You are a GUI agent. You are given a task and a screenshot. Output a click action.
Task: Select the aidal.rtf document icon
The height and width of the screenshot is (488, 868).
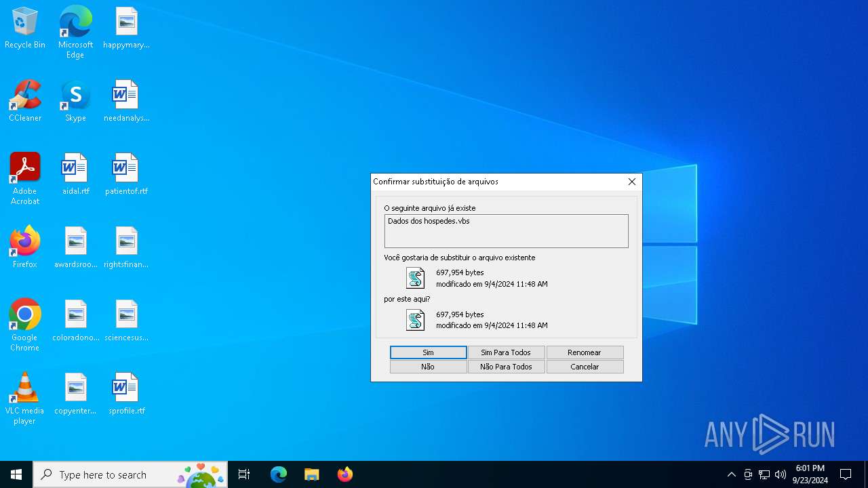click(75, 175)
